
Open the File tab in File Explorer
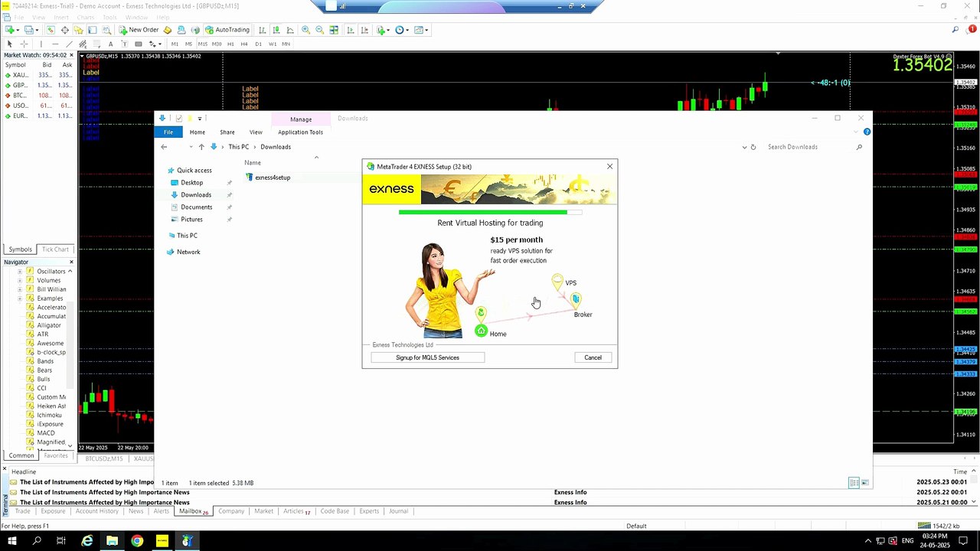[168, 132]
